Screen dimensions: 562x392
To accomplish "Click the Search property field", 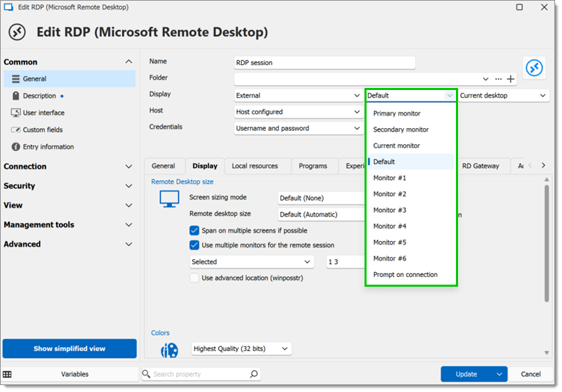I will pos(201,374).
